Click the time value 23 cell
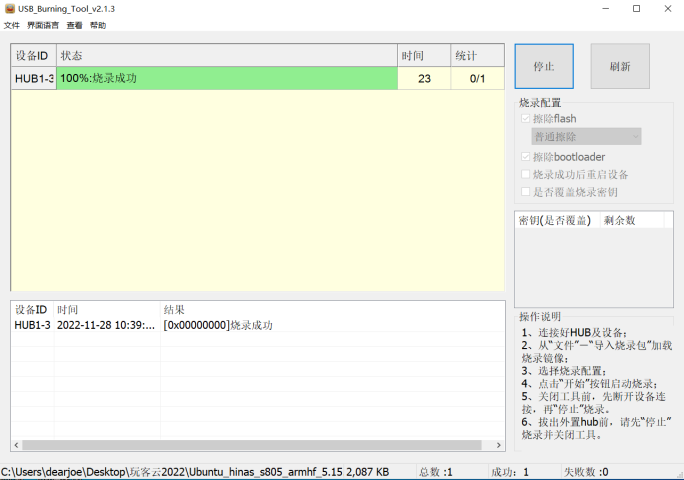Screen dimensions: 684x480 tap(424, 79)
